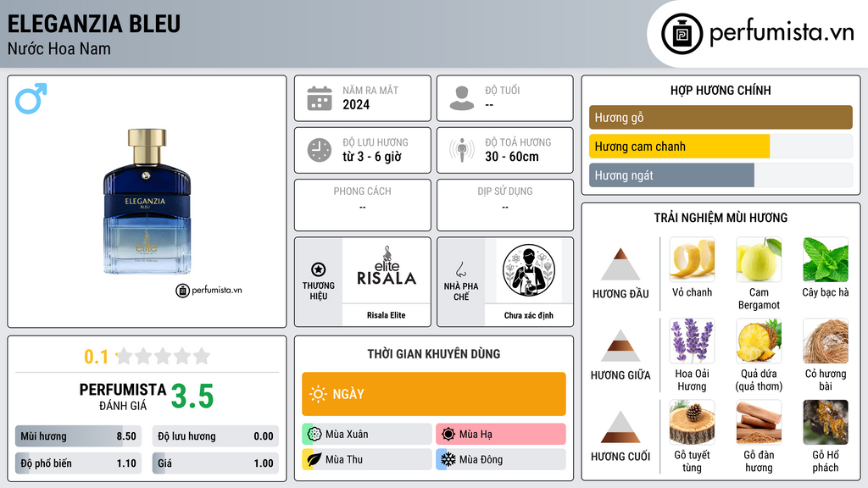
Task: Click the launch year value 2024
Action: point(356,104)
